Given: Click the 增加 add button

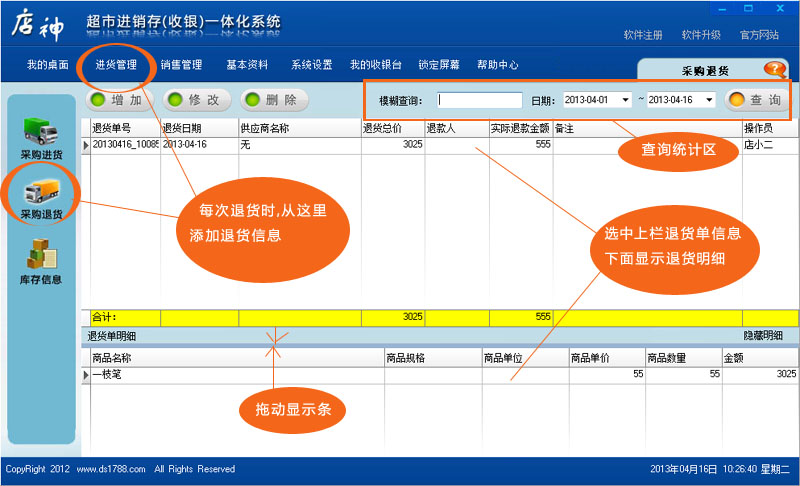Looking at the screenshot, I should pos(119,100).
